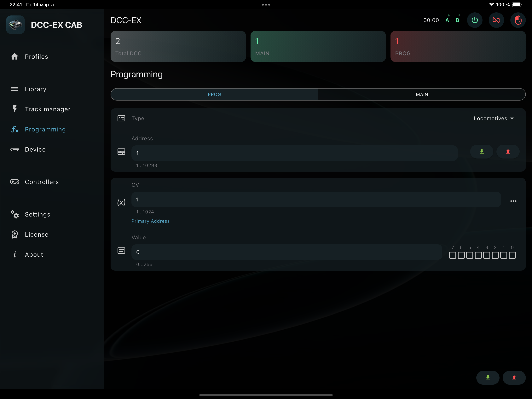Click the Value input field
This screenshot has width=532, height=399.
tap(287, 252)
